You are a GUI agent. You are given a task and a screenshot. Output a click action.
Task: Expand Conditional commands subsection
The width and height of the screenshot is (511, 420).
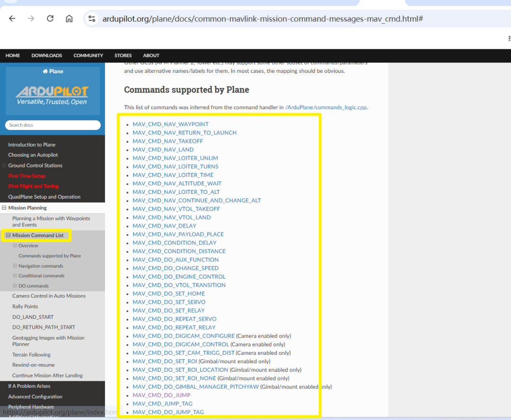[x=15, y=276]
